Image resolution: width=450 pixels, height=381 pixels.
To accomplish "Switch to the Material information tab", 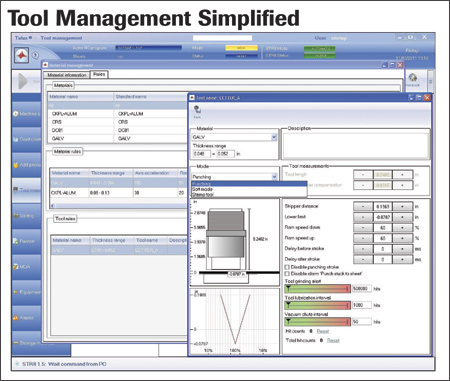I will point(67,75).
